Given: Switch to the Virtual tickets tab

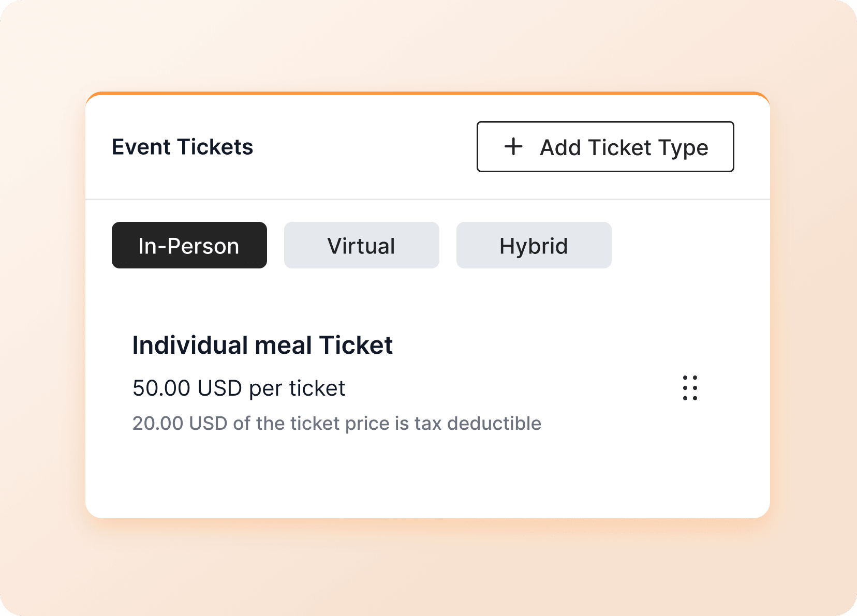Looking at the screenshot, I should coord(361,245).
